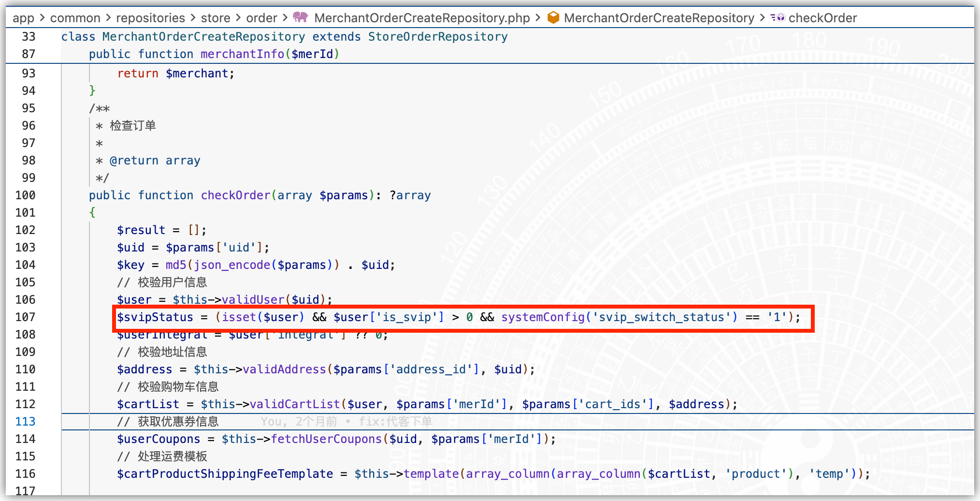Click '$uid = $params['uid'];' line
The height and width of the screenshot is (501, 980).
(193, 248)
